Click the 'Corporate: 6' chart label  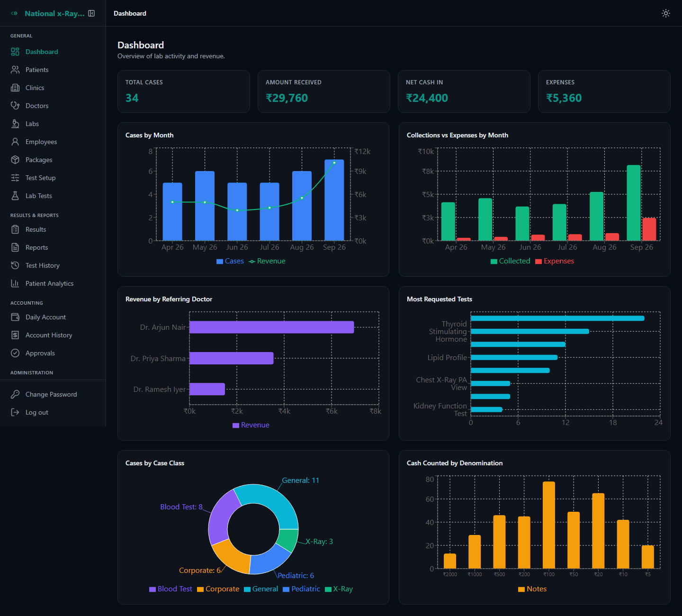point(200,571)
